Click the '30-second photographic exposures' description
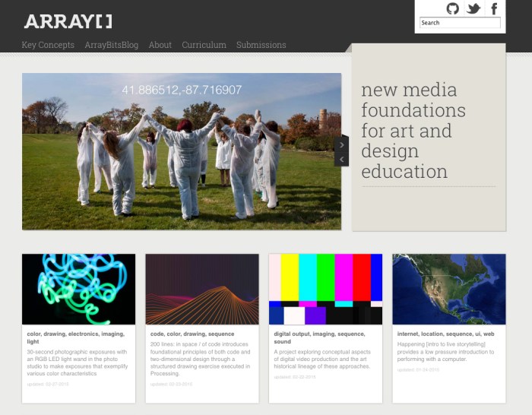Screen dimensions: 532x415 pyautogui.click(x=78, y=363)
